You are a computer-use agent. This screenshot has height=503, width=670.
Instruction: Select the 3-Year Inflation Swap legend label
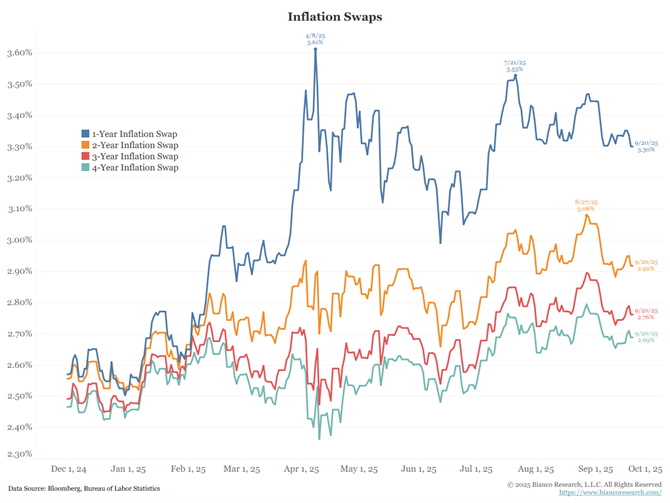tap(135, 156)
